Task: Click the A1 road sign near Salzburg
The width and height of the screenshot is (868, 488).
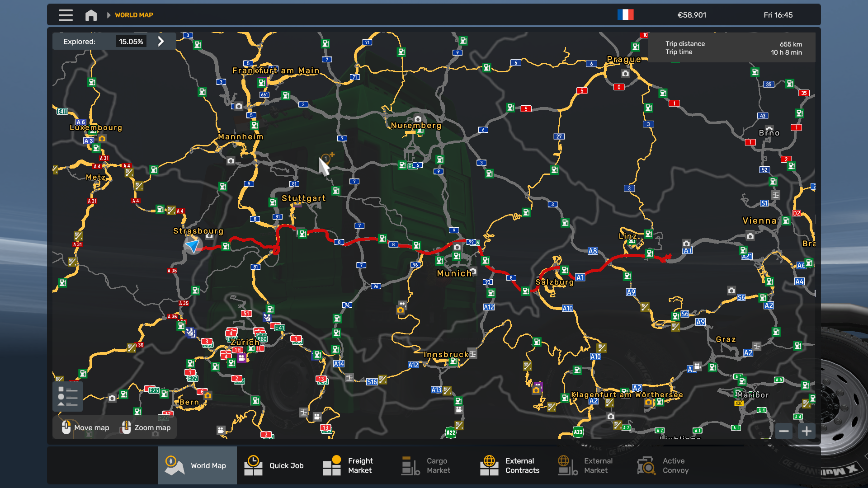Action: click(580, 277)
